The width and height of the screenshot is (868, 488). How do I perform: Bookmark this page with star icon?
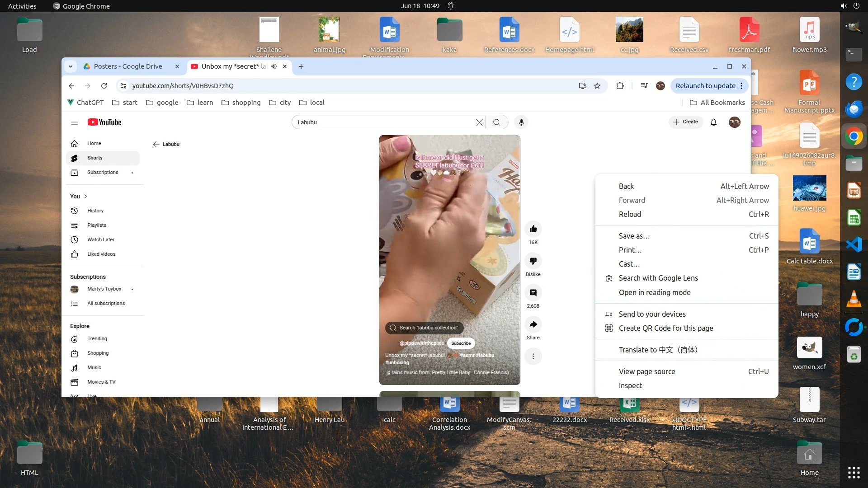click(x=597, y=86)
